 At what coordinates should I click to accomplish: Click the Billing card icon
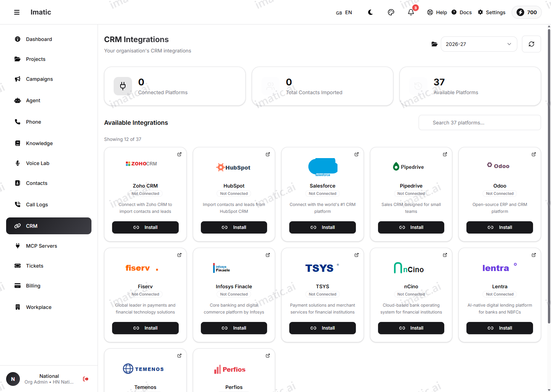coord(18,286)
